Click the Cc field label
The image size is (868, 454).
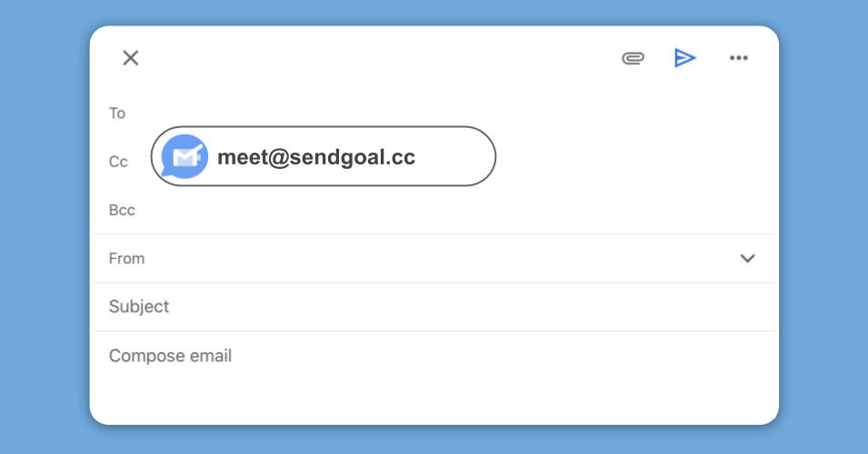pos(118,162)
